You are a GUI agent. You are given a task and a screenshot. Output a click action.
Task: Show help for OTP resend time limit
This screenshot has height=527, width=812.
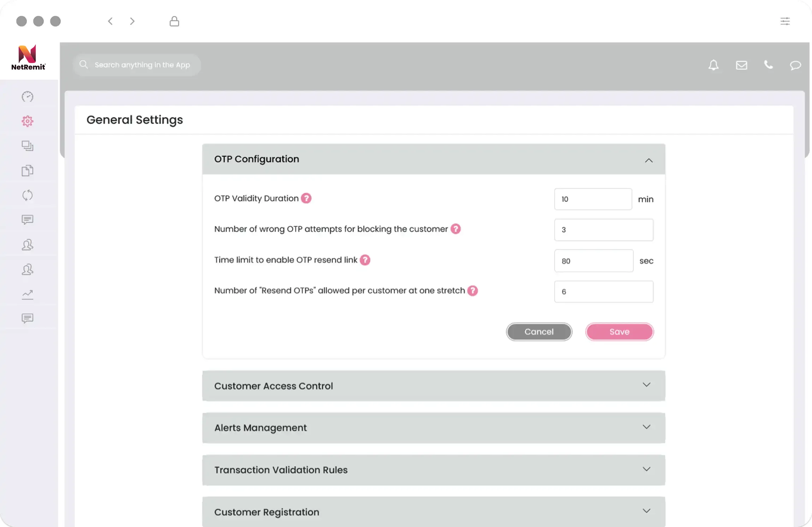365,260
